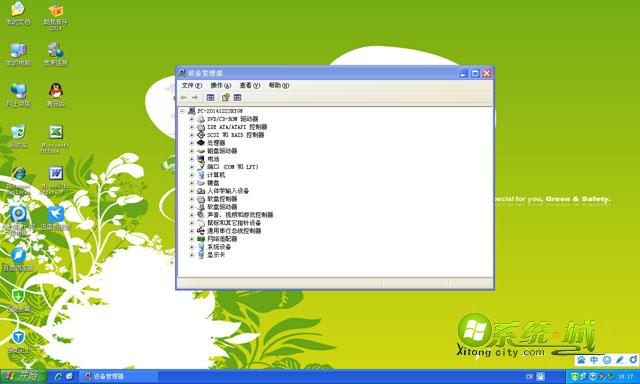Expand the 通用串行总线控制器 node

(x=191, y=231)
